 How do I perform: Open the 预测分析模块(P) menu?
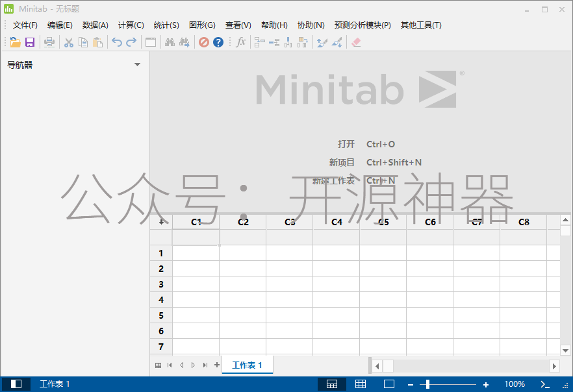pyautogui.click(x=363, y=25)
